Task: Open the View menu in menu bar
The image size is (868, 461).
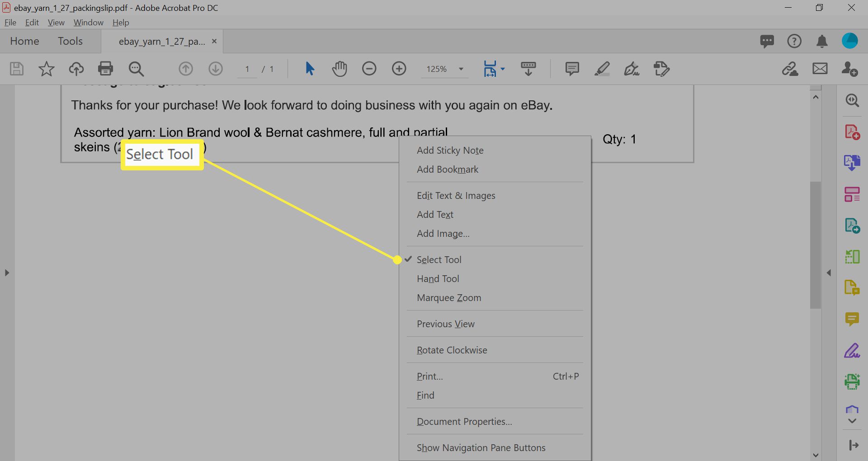Action: pyautogui.click(x=56, y=23)
